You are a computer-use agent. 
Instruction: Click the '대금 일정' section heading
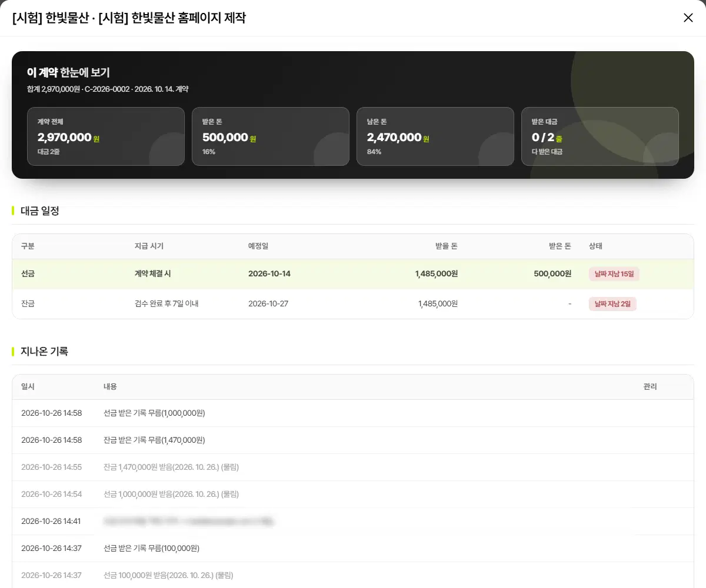click(40, 211)
